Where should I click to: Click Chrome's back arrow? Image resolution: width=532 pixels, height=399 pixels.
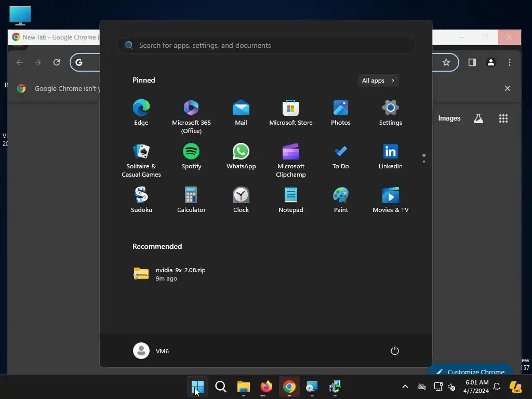point(19,62)
